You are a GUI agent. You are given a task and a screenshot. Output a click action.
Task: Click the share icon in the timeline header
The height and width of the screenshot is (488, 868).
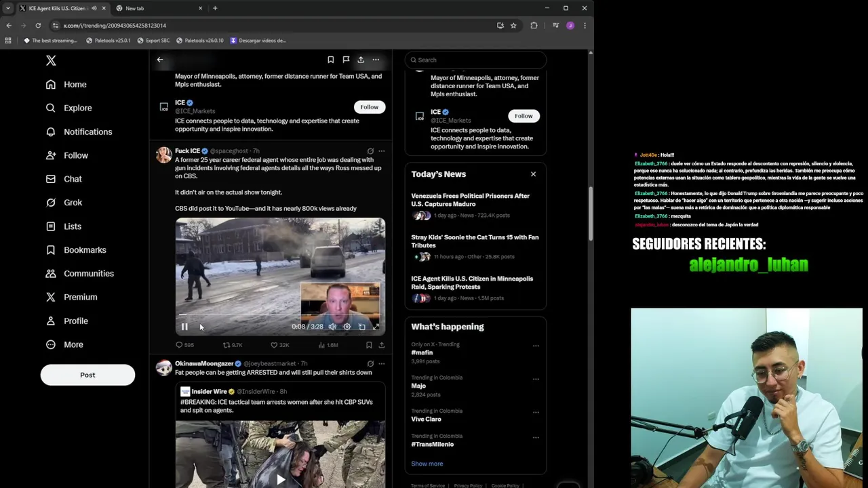[x=361, y=60]
